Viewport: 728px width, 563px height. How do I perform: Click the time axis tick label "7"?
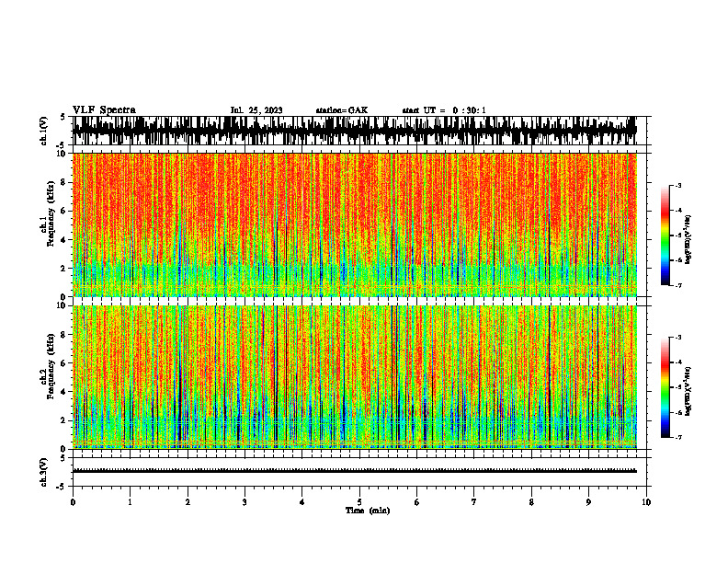point(474,502)
